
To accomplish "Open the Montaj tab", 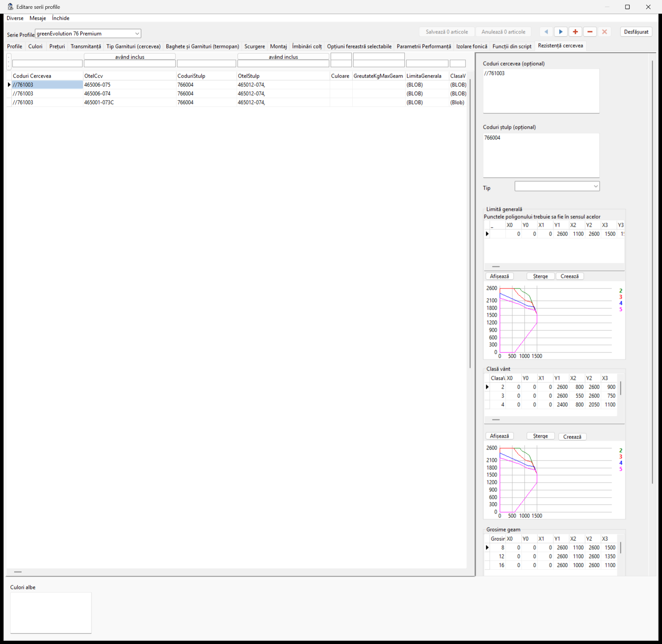I will [278, 46].
